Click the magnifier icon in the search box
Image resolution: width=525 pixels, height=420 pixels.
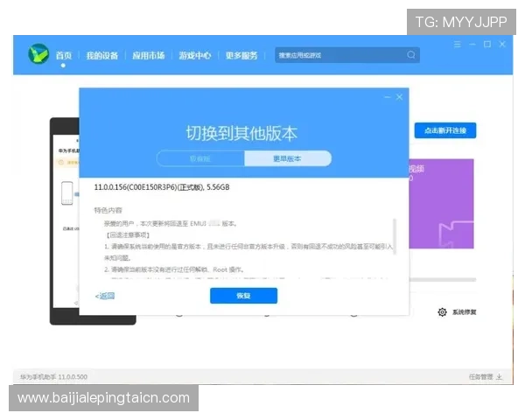411,55
